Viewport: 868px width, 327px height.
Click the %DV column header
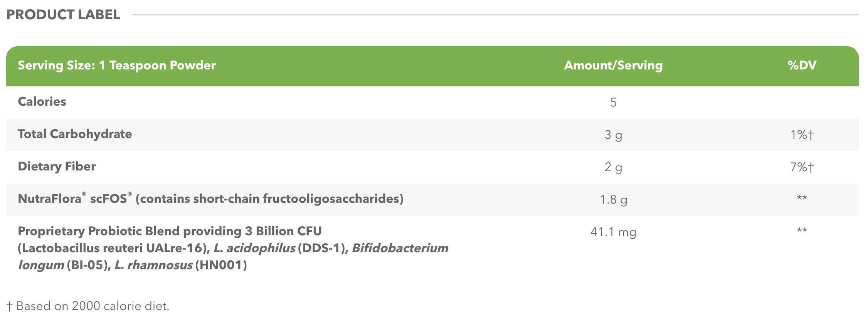[x=802, y=65]
